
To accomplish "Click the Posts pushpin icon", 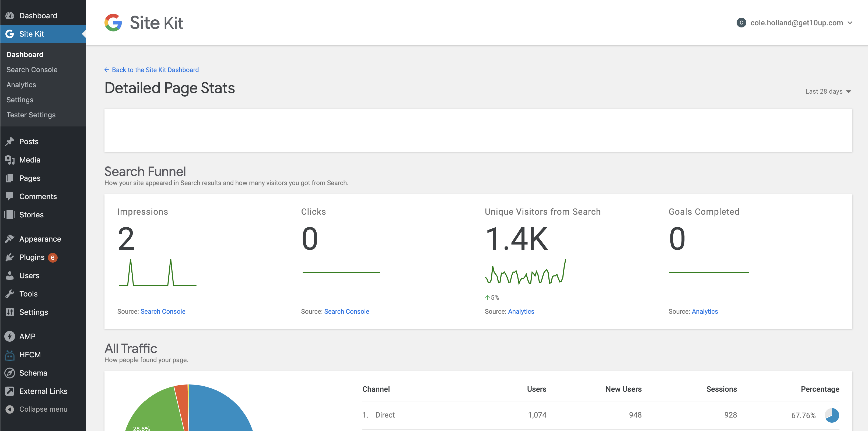I will coord(10,142).
